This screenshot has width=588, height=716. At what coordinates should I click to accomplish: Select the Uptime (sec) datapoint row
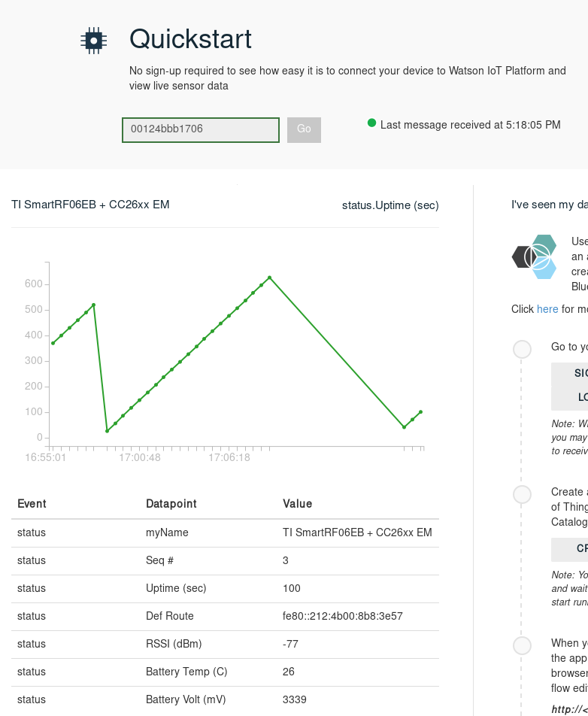point(225,589)
